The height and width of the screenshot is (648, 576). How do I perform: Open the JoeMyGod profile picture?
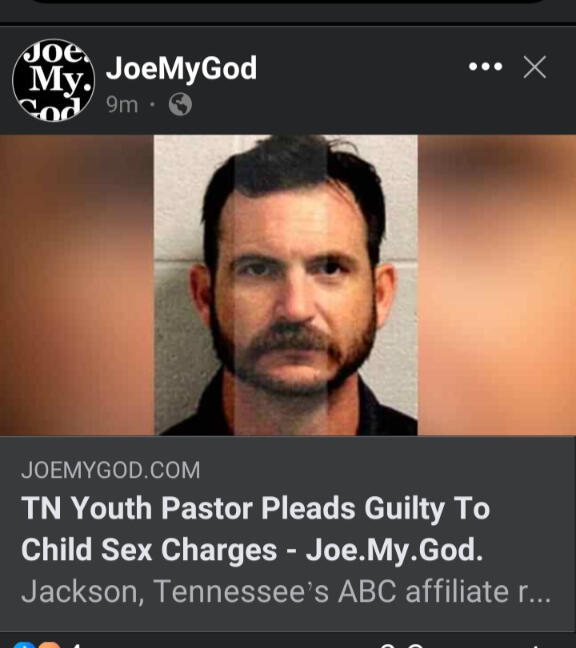click(x=54, y=80)
